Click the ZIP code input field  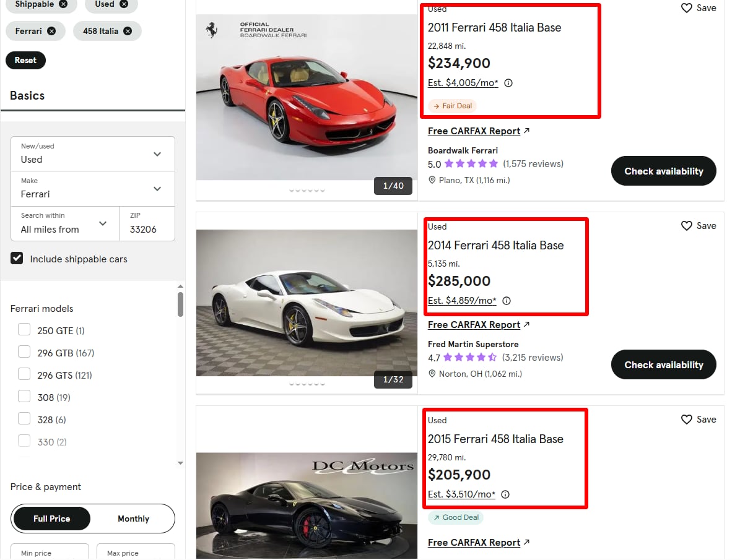coord(147,229)
